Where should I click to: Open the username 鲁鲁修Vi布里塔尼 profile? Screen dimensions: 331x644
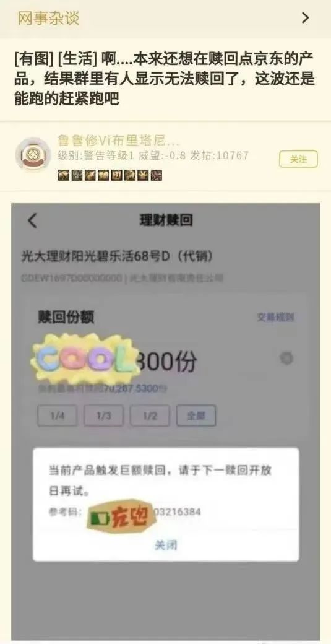coord(119,141)
